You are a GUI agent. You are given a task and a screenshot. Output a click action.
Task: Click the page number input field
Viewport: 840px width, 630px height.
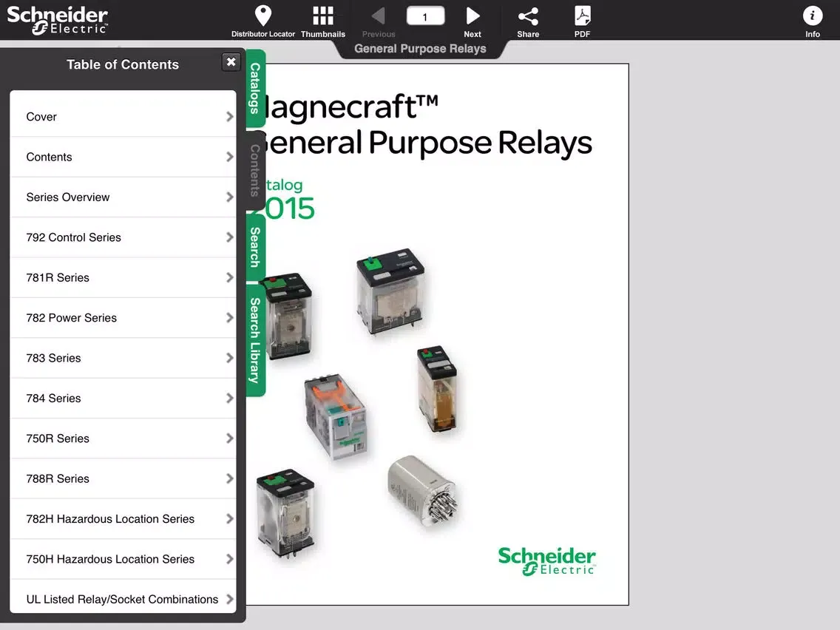[x=425, y=16]
